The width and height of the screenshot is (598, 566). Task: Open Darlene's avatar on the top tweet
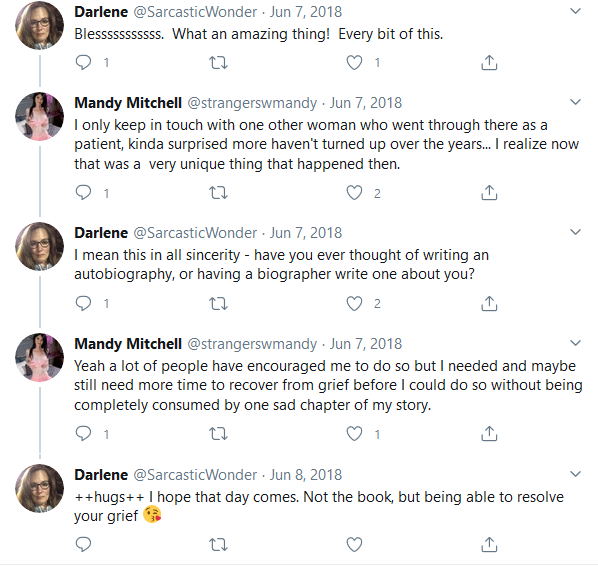40,25
